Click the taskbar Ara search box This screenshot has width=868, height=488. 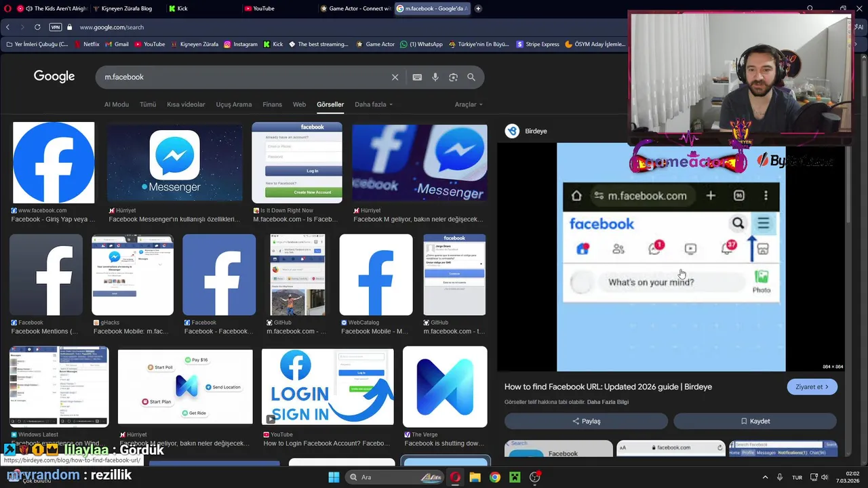click(x=396, y=477)
